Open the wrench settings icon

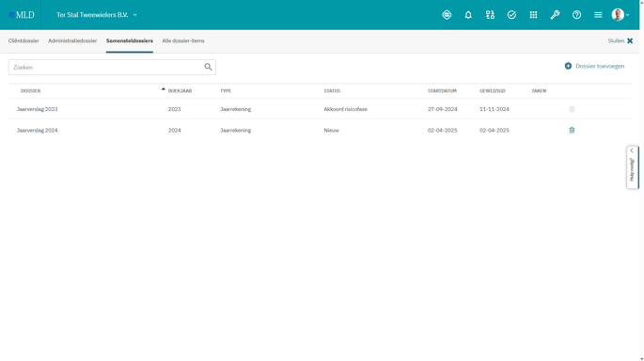[555, 15]
